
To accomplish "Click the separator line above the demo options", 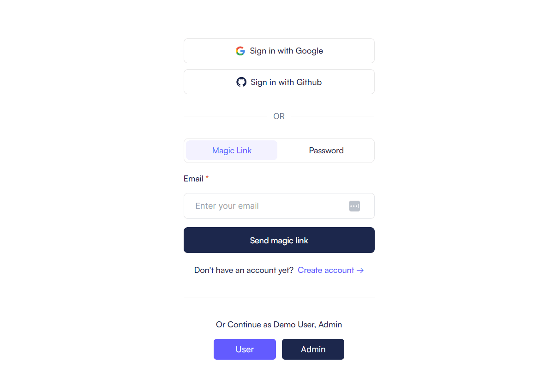I will [279, 297].
